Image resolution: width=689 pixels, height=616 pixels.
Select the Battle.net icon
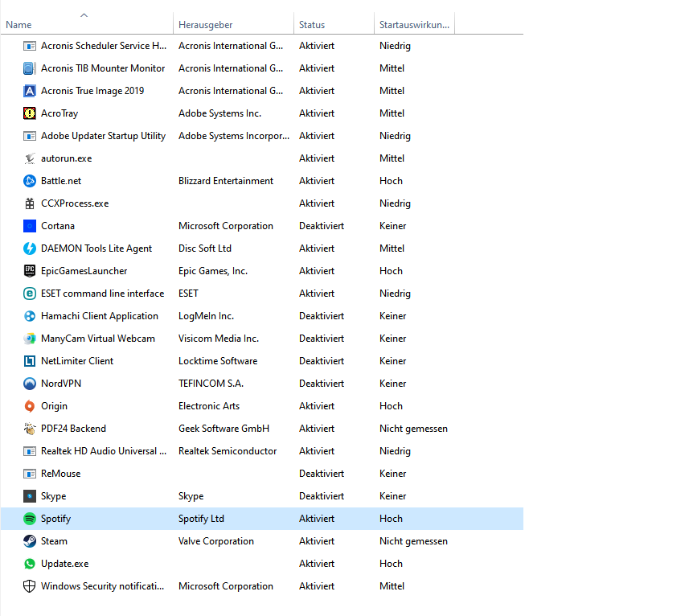[x=30, y=181]
